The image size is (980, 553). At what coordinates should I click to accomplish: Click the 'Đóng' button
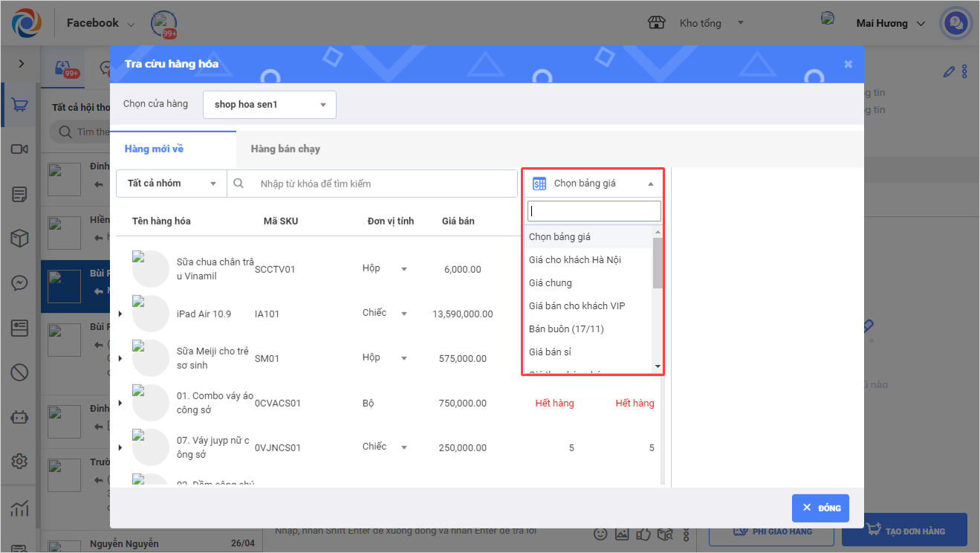coord(820,508)
